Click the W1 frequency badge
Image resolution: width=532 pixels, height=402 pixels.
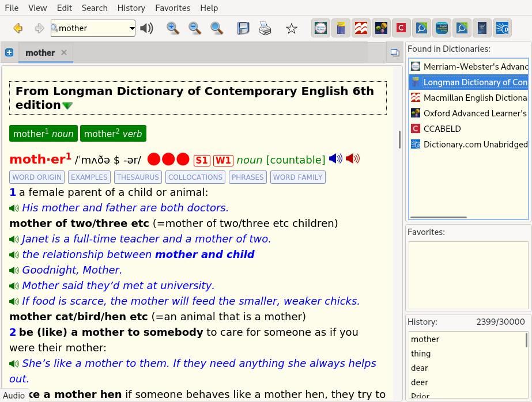click(x=223, y=160)
